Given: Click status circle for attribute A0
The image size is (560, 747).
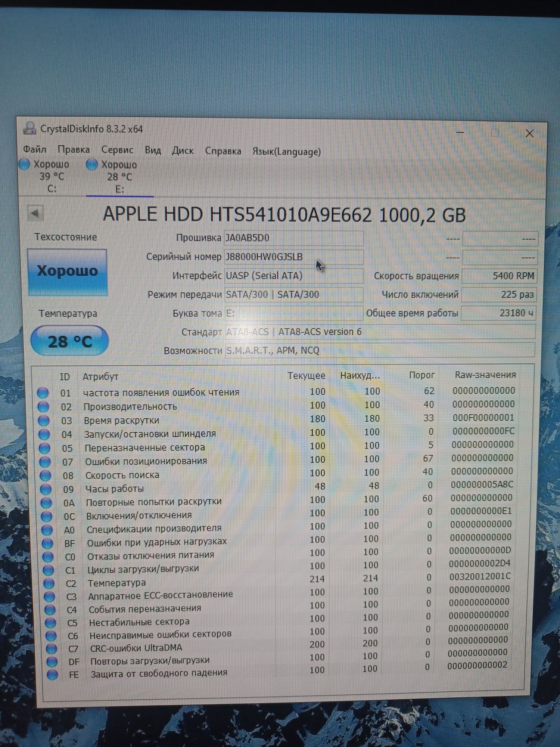Looking at the screenshot, I should [x=47, y=530].
